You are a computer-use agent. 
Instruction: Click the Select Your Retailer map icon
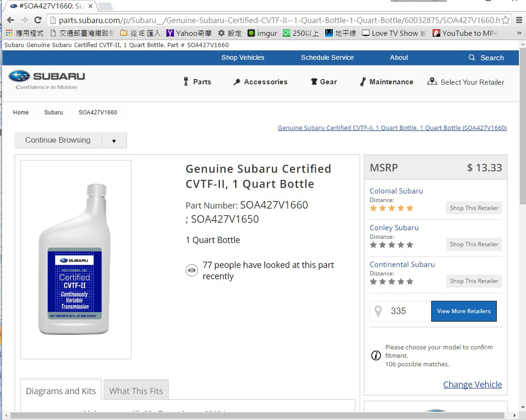click(x=432, y=81)
